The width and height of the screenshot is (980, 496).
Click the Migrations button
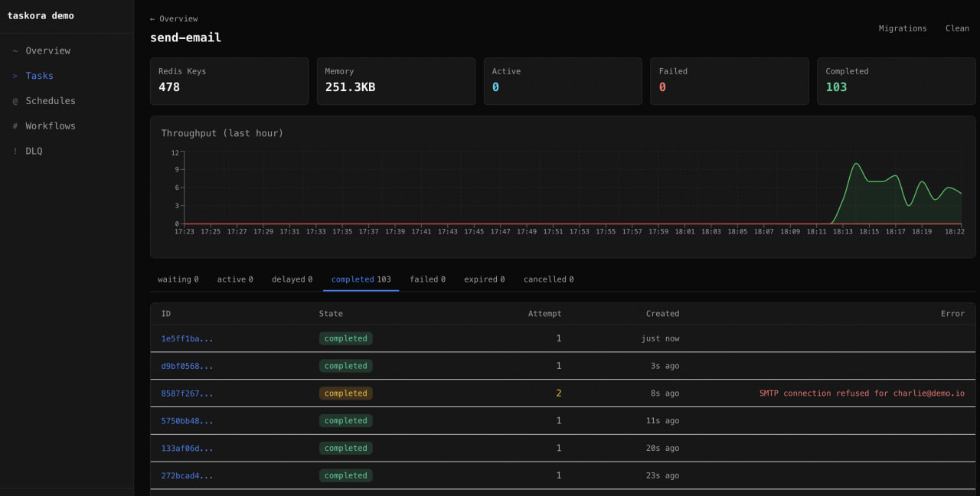[x=902, y=28]
